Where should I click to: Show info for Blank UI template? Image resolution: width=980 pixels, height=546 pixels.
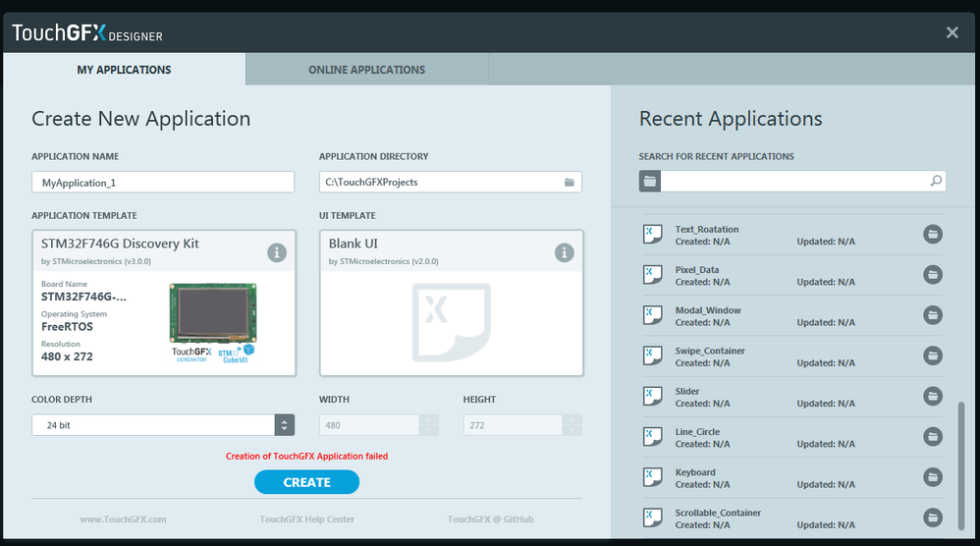[x=564, y=253]
